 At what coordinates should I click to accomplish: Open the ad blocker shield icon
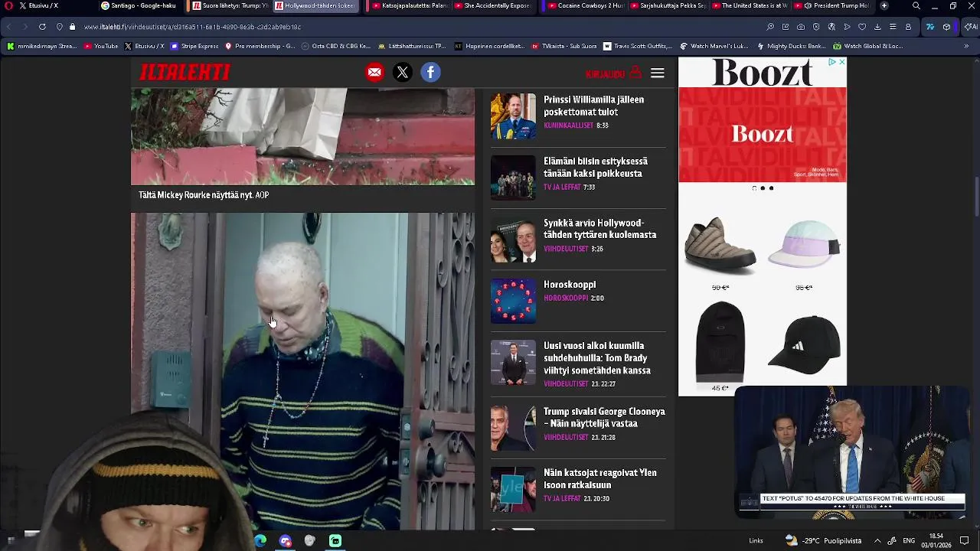816,27
